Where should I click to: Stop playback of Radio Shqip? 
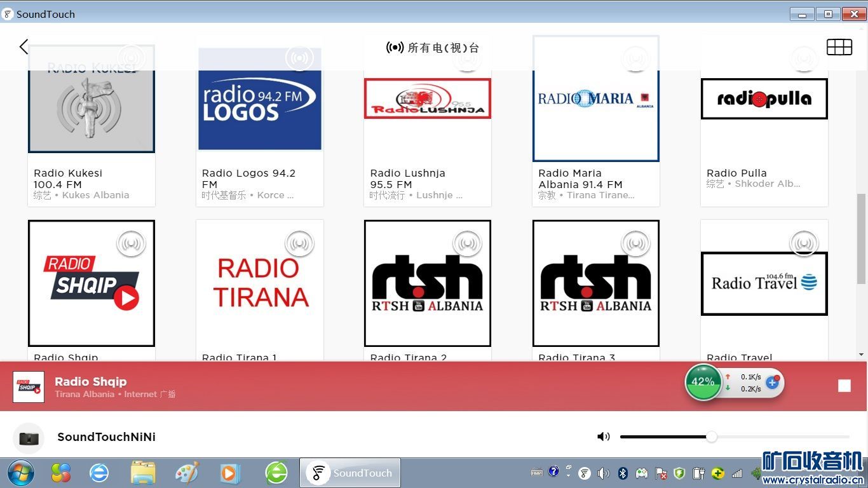[844, 386]
